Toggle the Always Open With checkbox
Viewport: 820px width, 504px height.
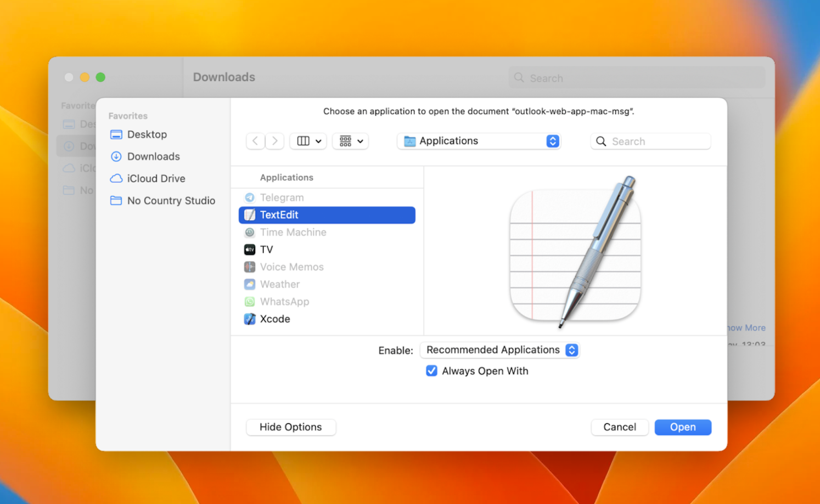[x=432, y=371]
